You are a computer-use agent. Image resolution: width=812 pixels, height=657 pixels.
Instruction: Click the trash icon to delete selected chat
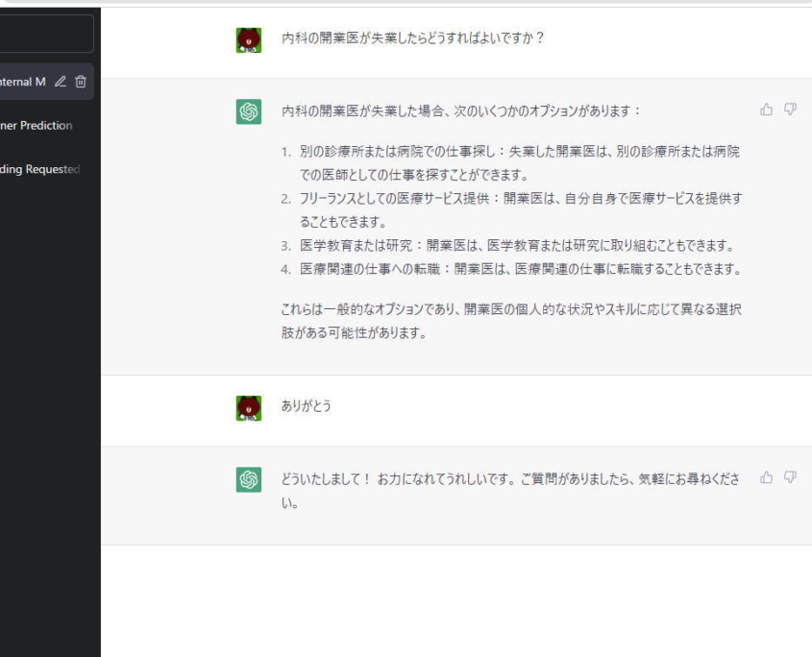click(81, 82)
